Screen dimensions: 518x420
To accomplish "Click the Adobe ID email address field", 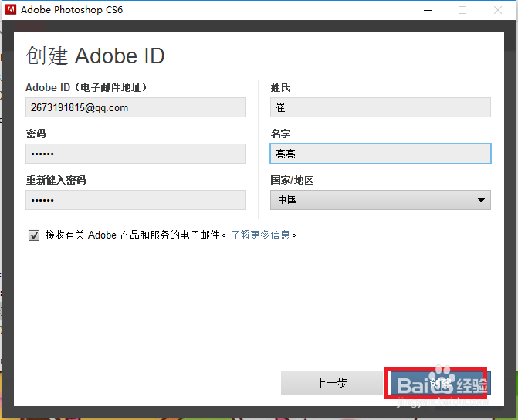I will click(136, 107).
